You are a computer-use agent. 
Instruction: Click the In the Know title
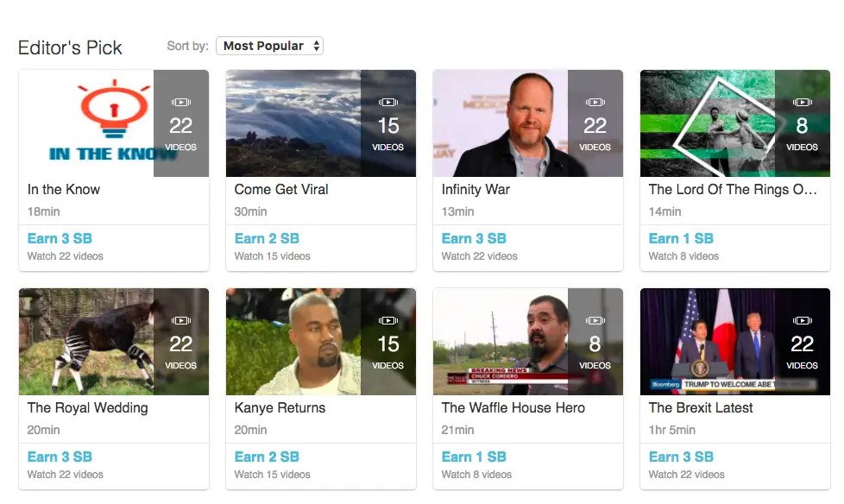point(64,190)
